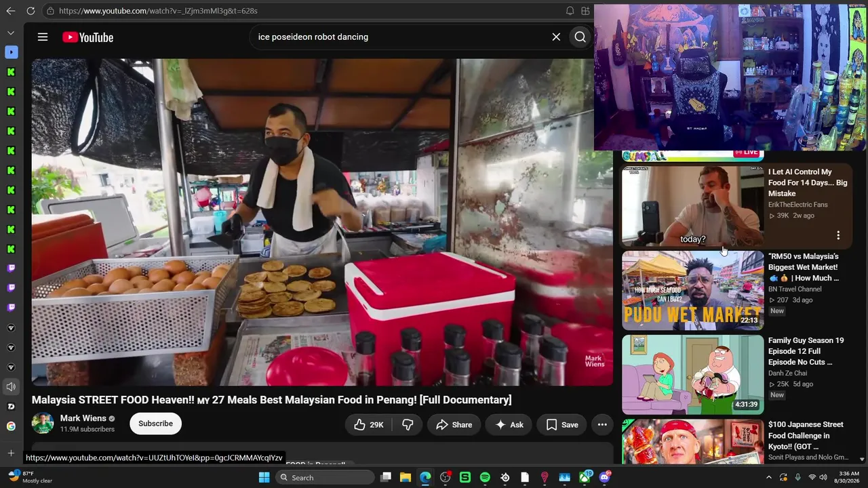Open the Pudu Wet Market video thumbnail

pyautogui.click(x=692, y=290)
